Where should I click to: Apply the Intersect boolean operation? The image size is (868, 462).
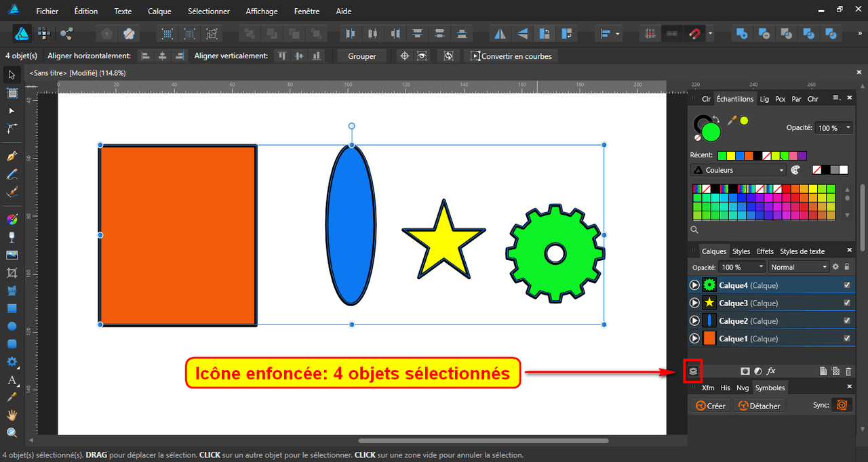787,33
